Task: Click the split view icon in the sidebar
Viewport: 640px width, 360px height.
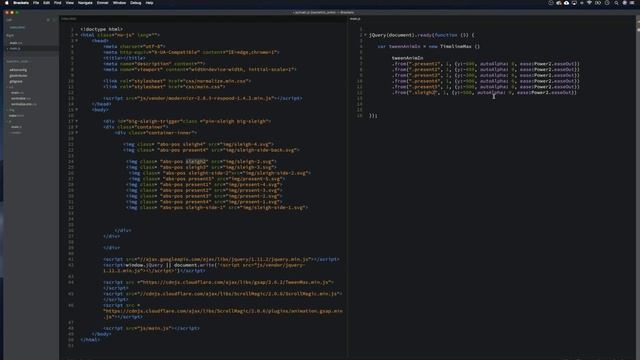Action: pos(54,20)
